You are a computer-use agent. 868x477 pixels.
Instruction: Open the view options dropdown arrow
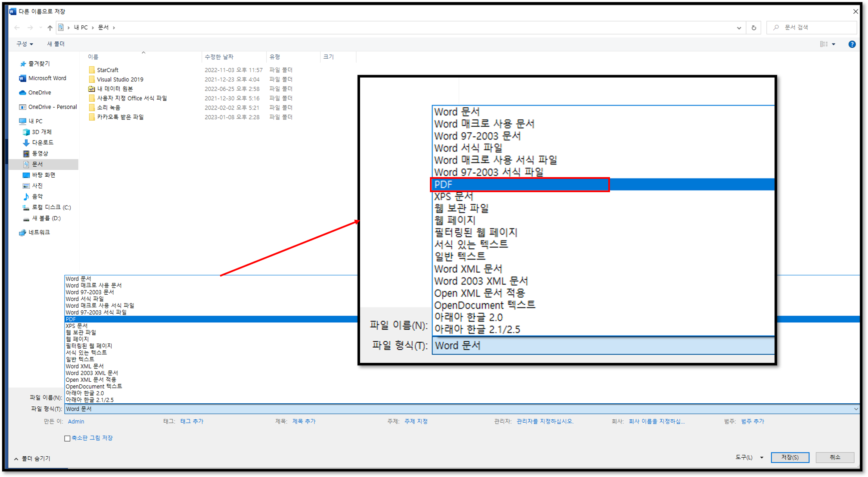tap(834, 44)
